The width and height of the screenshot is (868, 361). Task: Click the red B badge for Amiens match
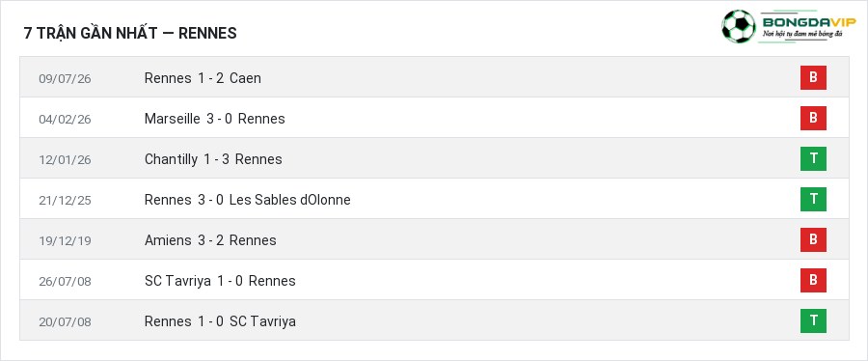click(x=813, y=239)
